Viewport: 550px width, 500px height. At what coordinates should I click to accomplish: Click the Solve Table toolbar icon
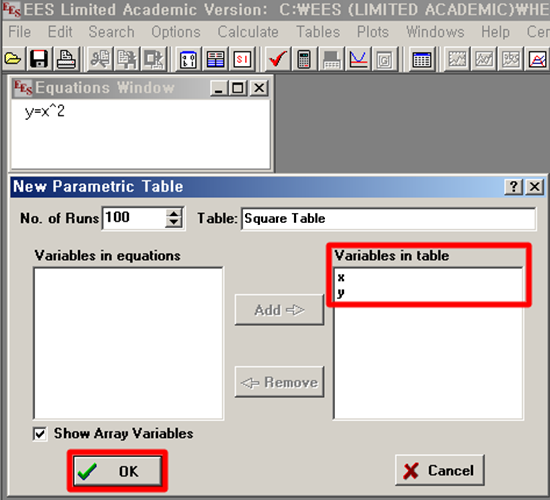331,59
